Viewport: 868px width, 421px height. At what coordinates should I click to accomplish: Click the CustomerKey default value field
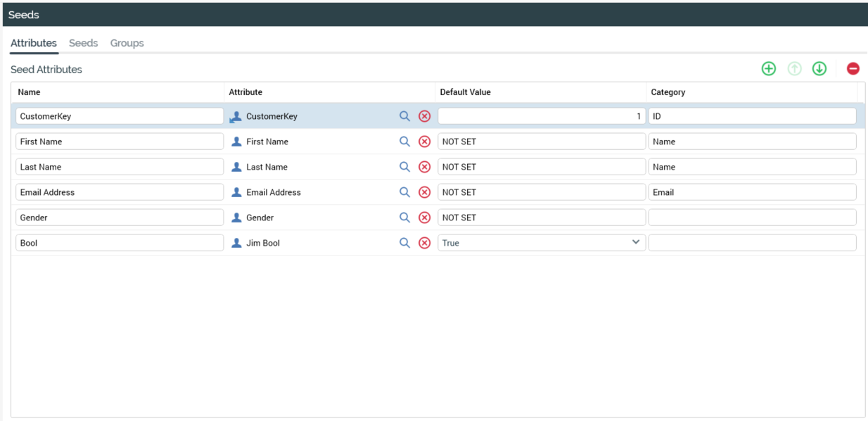(x=541, y=116)
